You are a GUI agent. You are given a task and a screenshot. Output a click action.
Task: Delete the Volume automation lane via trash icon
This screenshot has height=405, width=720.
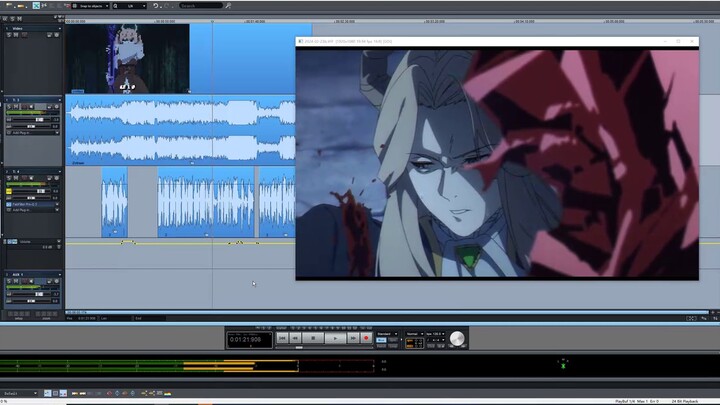pyautogui.click(x=59, y=247)
